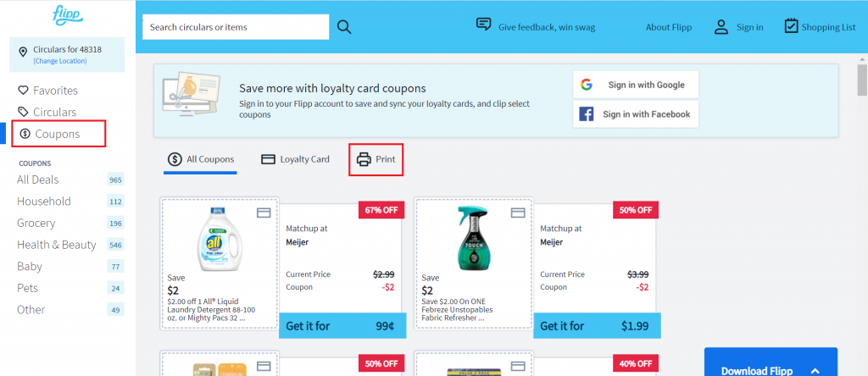Click the Favorites heart icon
Screen dimensions: 868x376
pos(24,91)
